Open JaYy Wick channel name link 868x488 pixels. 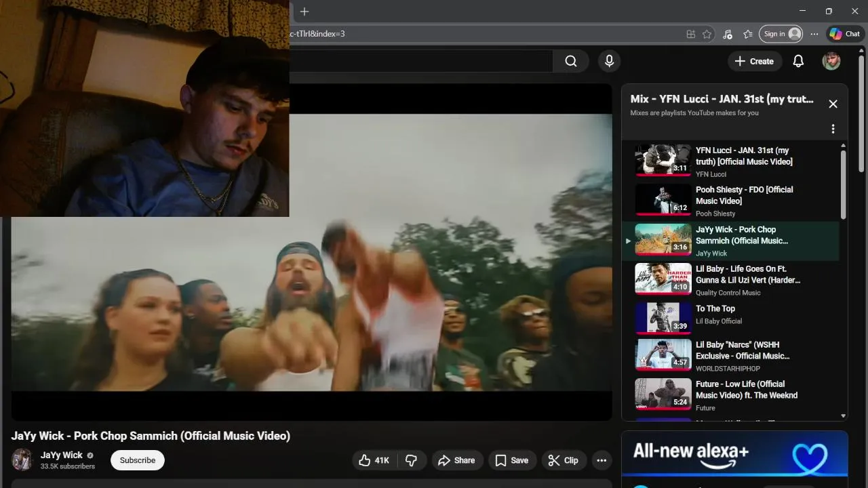tap(61, 455)
